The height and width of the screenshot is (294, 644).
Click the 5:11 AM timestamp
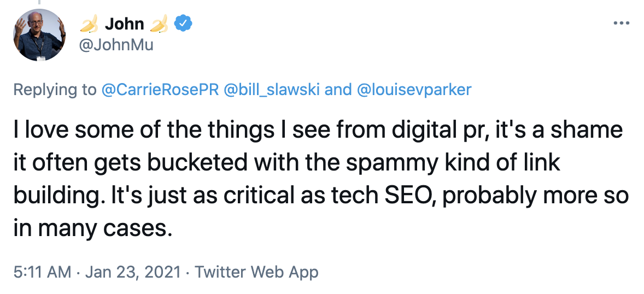(42, 272)
